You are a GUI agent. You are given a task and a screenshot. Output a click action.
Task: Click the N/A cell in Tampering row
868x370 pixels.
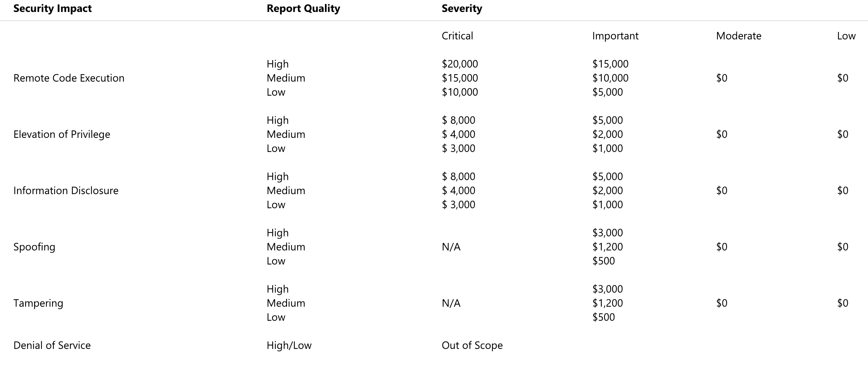pyautogui.click(x=451, y=303)
